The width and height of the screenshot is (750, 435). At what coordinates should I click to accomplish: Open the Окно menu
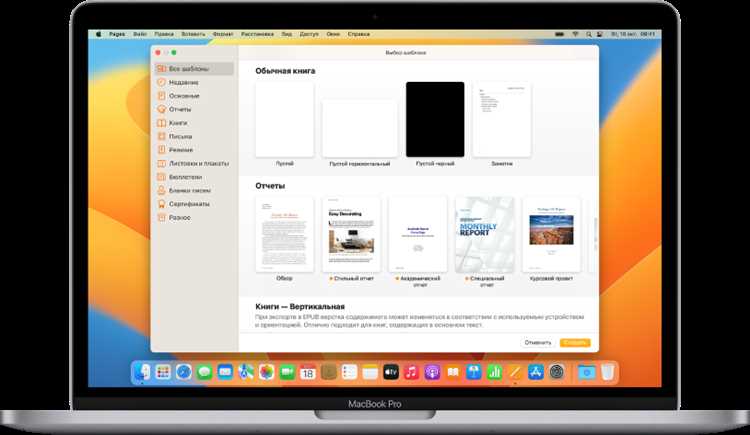pyautogui.click(x=333, y=34)
